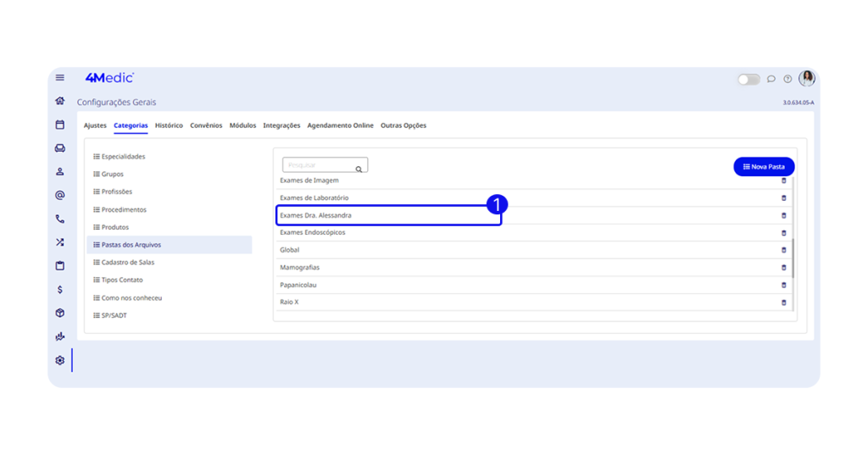868x455 pixels.
Task: Switch to the Convênios tab
Action: pos(206,125)
